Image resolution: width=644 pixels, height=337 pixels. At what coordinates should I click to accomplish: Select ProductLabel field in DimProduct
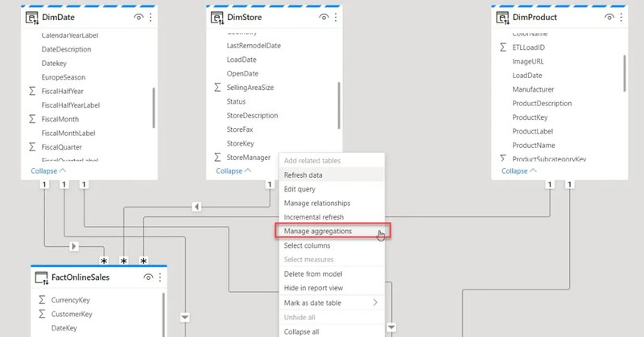(x=533, y=131)
